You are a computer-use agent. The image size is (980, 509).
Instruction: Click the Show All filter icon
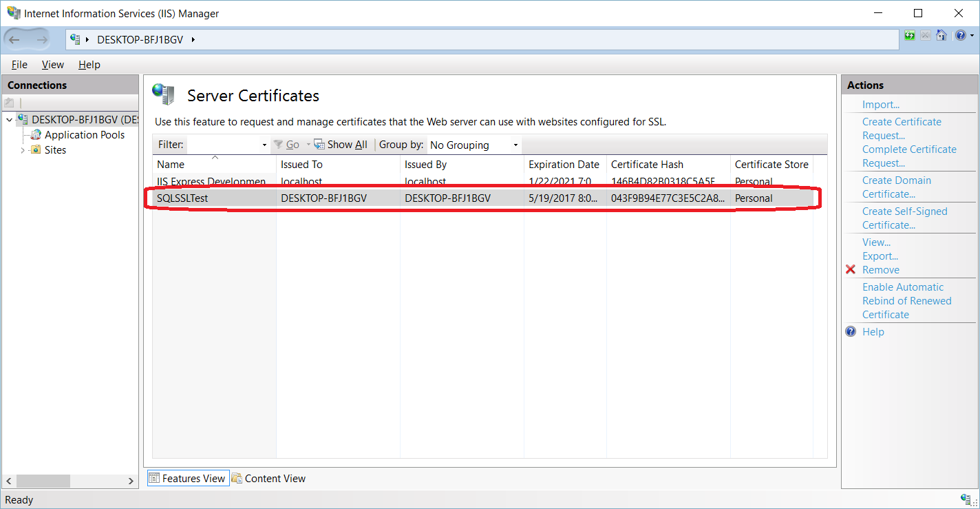click(319, 145)
